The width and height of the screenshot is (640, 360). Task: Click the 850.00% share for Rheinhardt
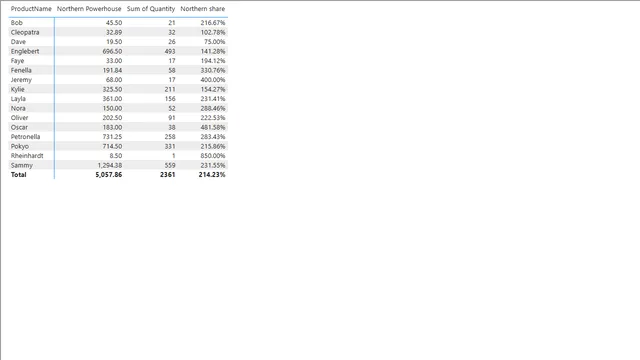pyautogui.click(x=213, y=156)
